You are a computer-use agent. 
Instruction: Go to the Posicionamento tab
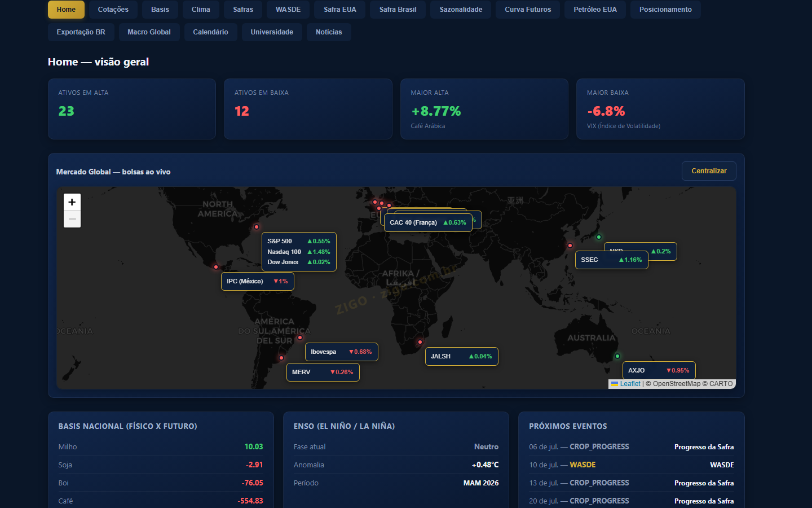[x=665, y=10]
